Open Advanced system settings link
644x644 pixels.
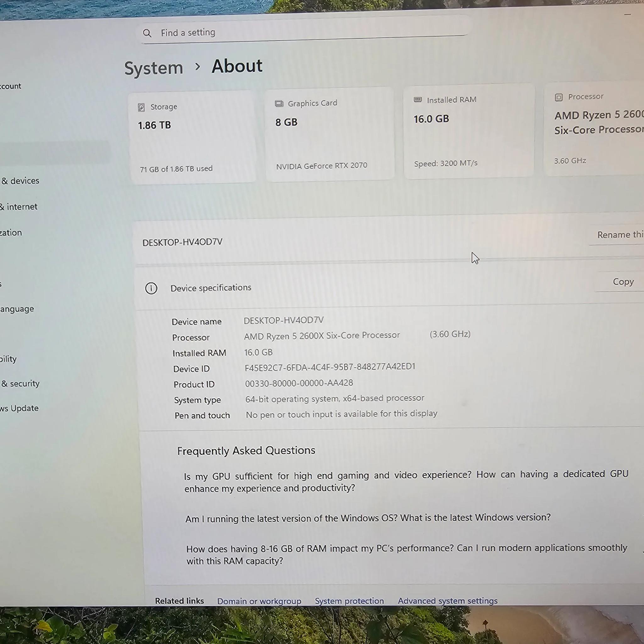(x=447, y=601)
